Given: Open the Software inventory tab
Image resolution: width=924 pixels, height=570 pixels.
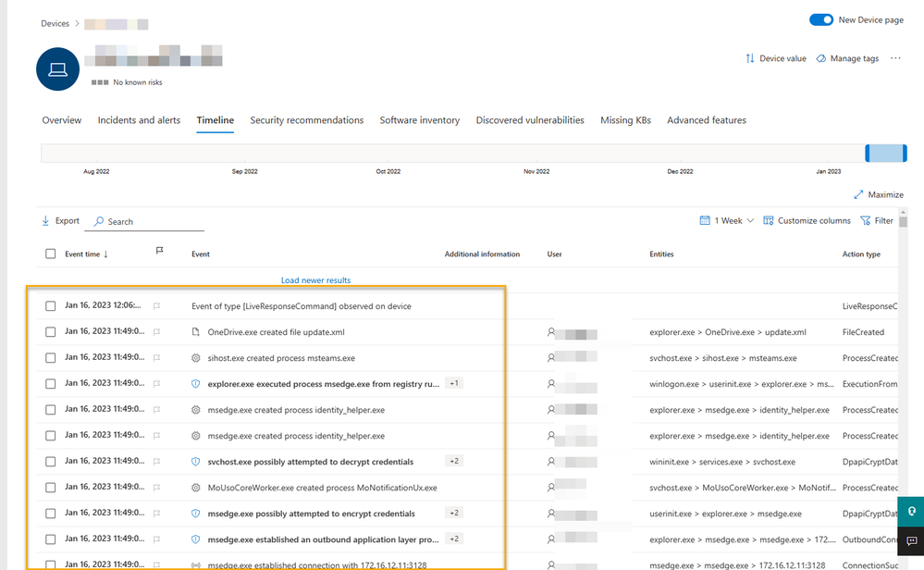Looking at the screenshot, I should 420,120.
